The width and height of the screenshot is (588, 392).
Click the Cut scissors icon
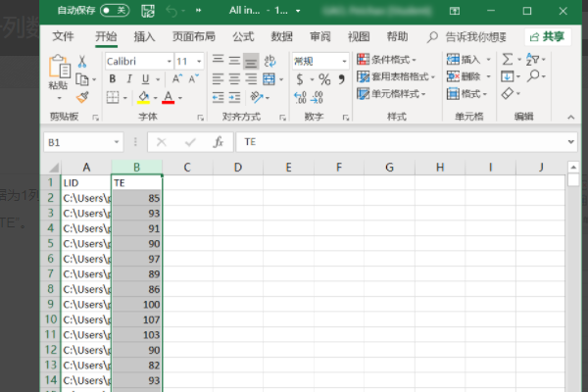pyautogui.click(x=82, y=61)
